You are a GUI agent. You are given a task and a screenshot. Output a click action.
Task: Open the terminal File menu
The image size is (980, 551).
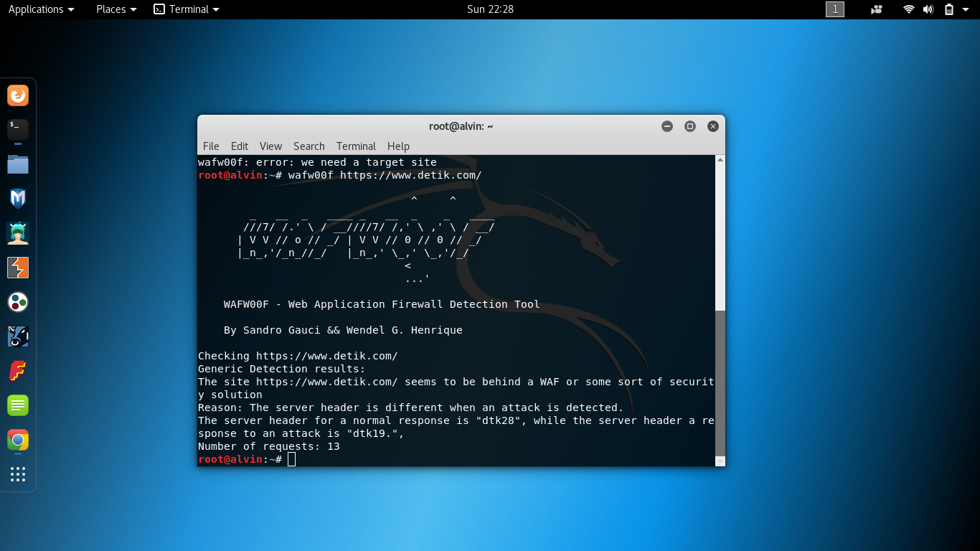coord(211,146)
